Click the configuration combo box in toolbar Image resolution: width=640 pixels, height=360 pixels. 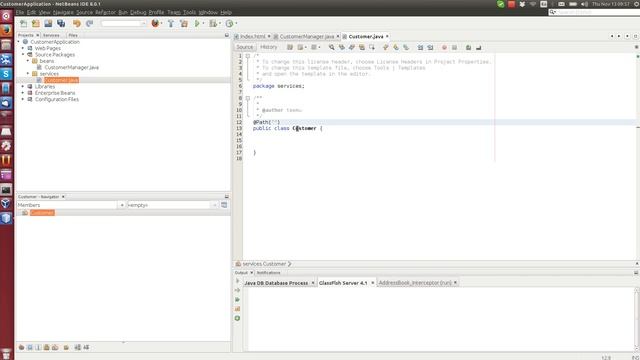pyautogui.click(x=123, y=24)
